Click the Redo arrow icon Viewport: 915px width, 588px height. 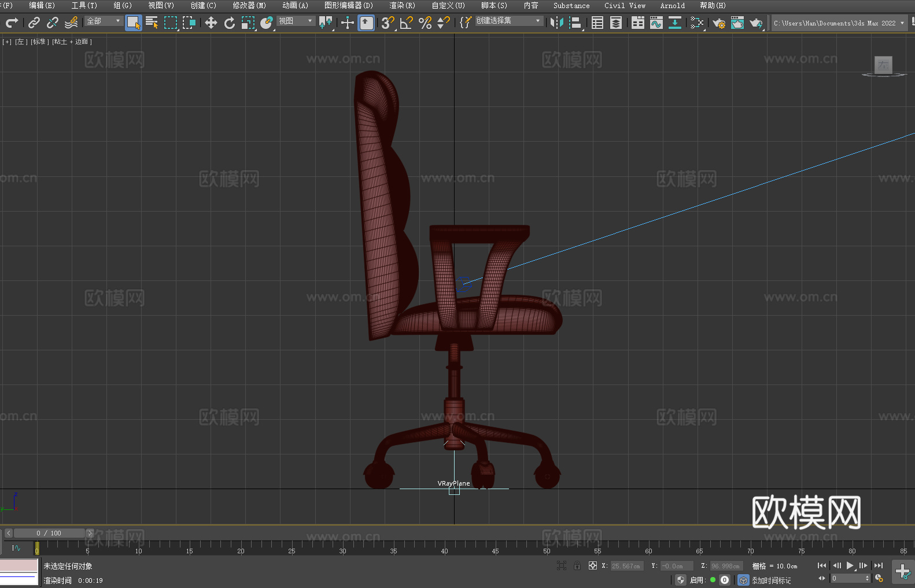12,23
